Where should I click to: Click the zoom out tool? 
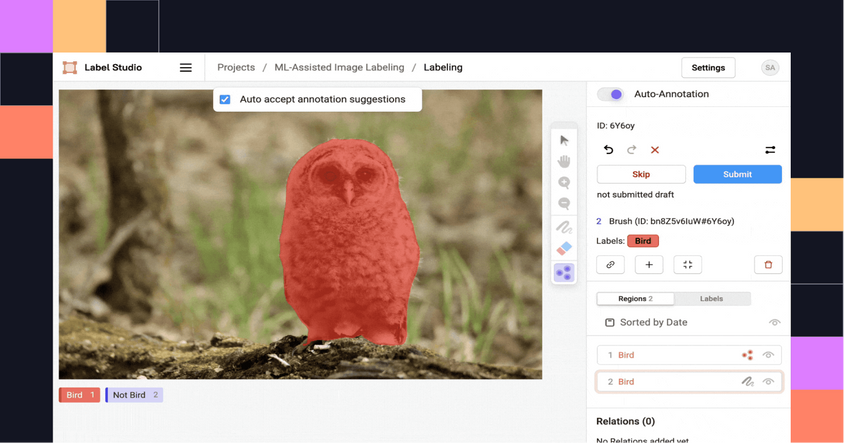(x=564, y=203)
